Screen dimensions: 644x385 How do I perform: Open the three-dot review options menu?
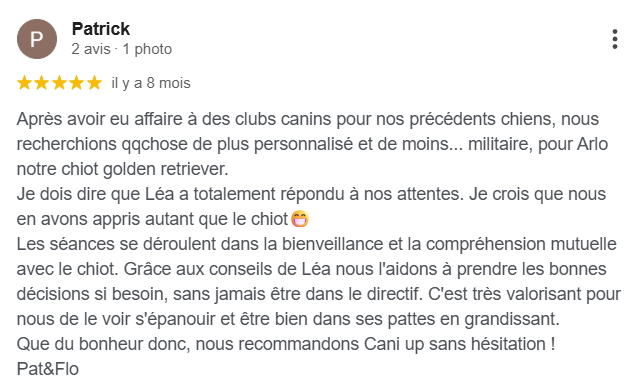point(614,39)
